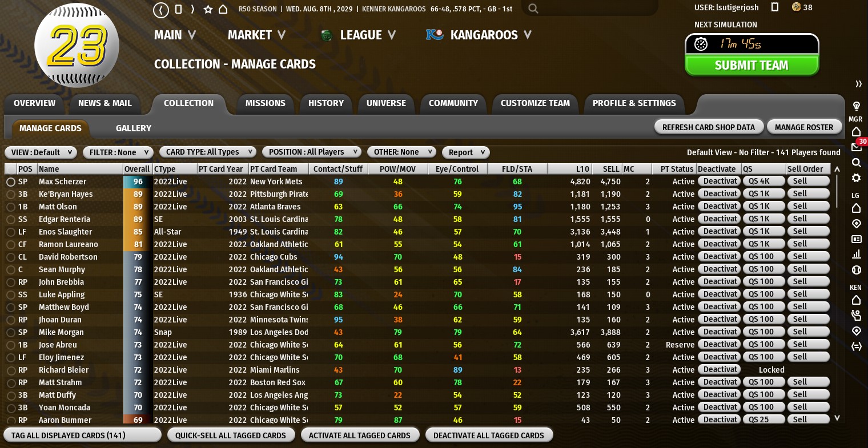Viewport: 868px width, 448px height.
Task: Click the league logo beside LEAGUE menu
Action: (x=327, y=35)
